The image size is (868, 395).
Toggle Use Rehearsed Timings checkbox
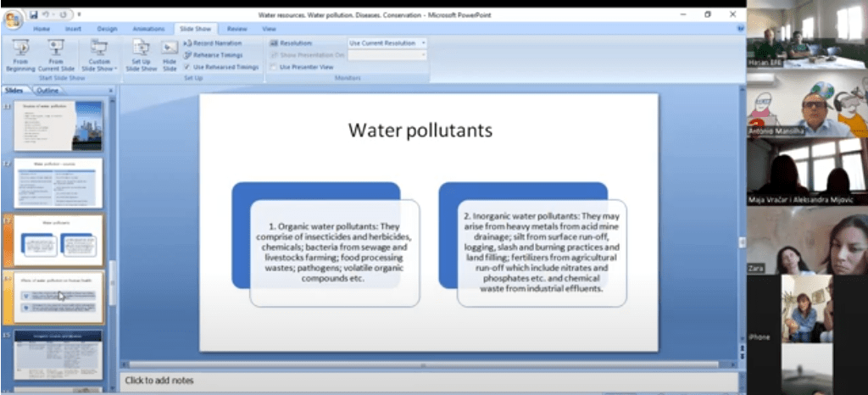(x=187, y=66)
